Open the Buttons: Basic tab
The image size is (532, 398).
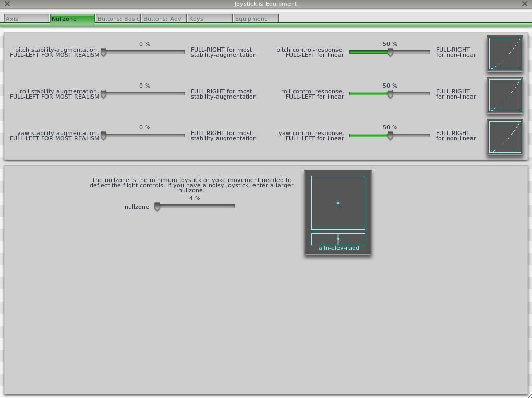118,19
